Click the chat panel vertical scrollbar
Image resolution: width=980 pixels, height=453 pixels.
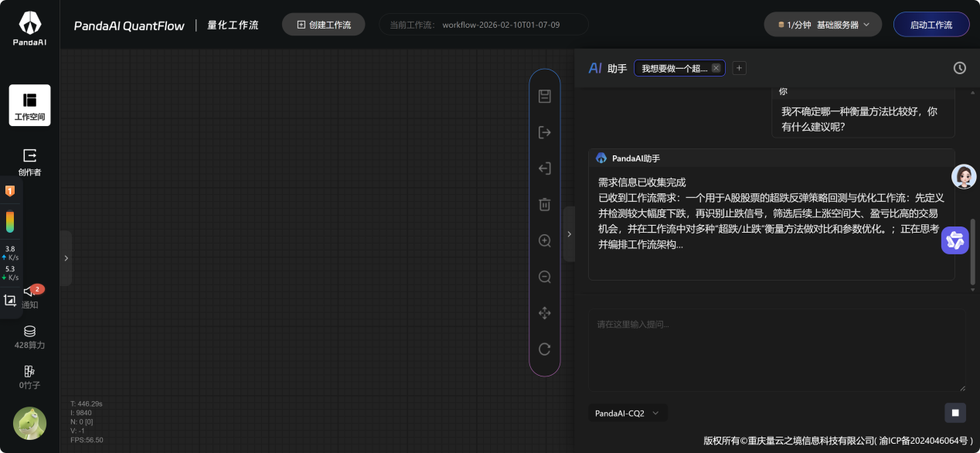tap(973, 250)
